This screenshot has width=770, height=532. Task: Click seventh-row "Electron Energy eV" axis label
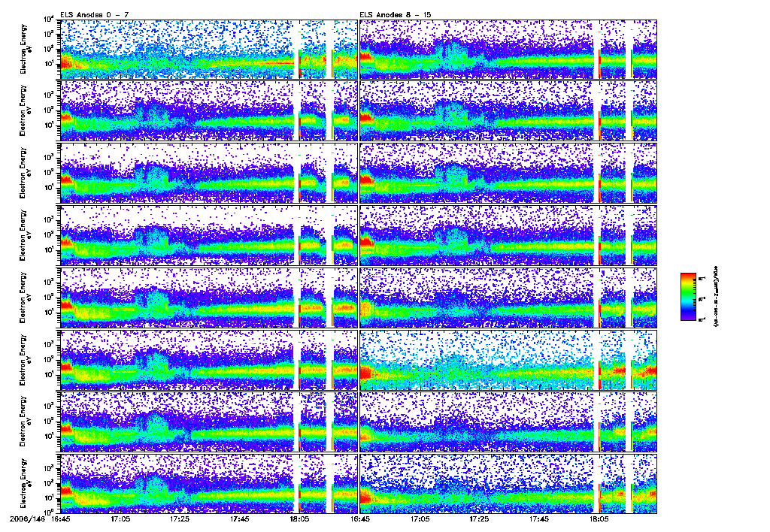(x=25, y=422)
